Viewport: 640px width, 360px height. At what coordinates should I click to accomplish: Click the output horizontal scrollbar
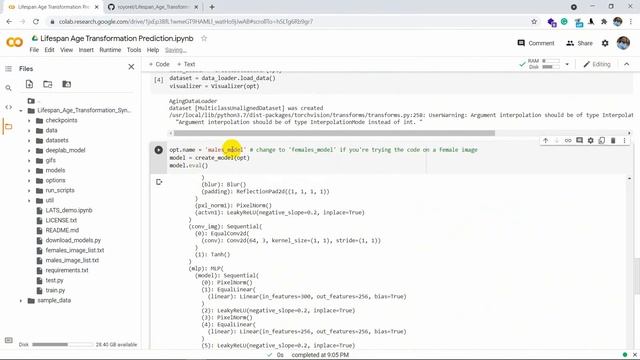[x=334, y=133]
